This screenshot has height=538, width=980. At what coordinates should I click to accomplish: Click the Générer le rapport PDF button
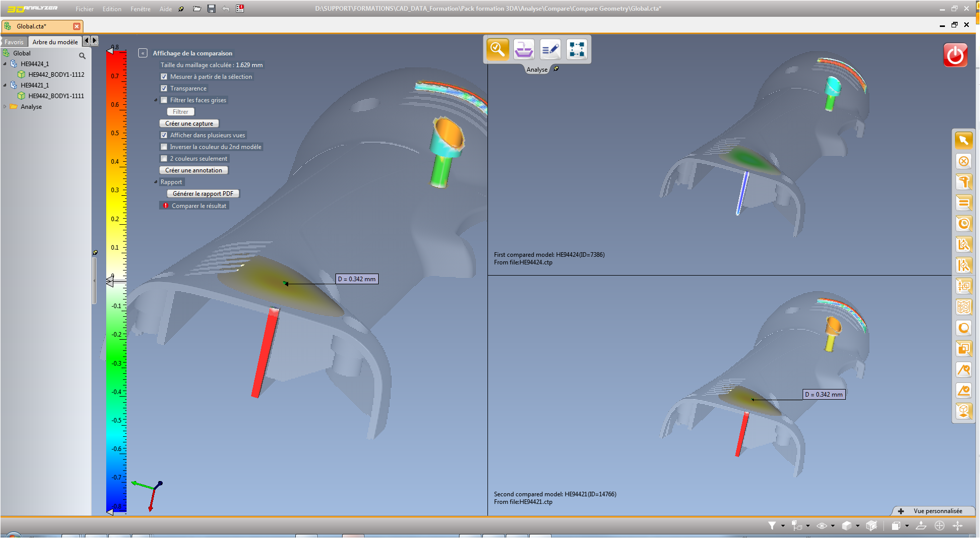click(x=203, y=193)
